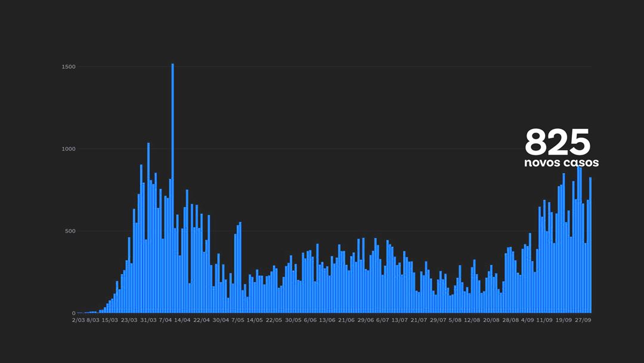Click the 0 y-axis label
The image size is (644, 363).
pos(74,313)
